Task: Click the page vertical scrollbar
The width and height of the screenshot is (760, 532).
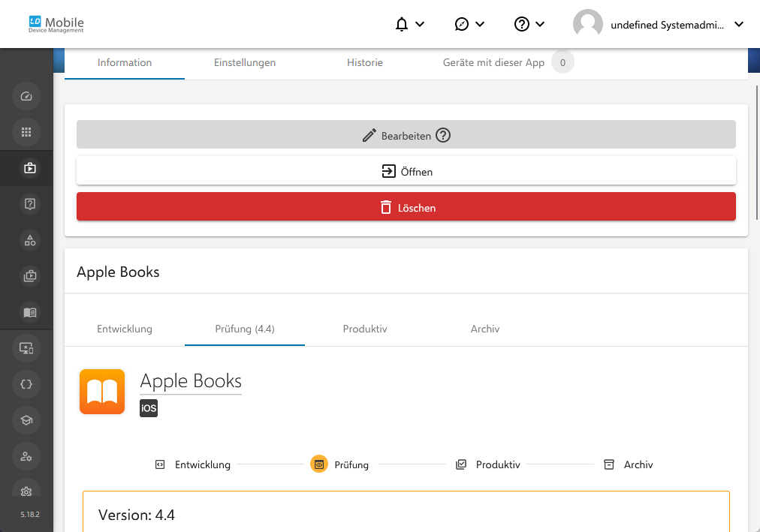Action: 757,152
